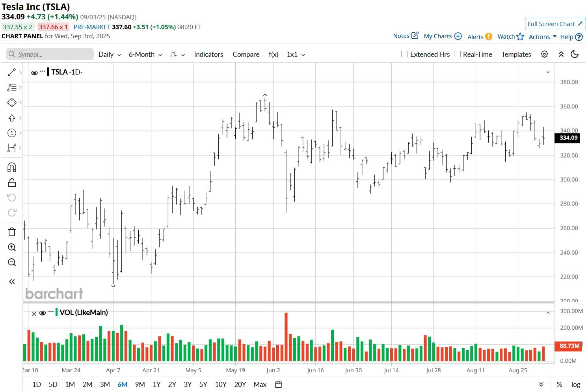Choose the arrow marker tool
Image resolution: width=588 pixels, height=392 pixels.
pos(12,118)
